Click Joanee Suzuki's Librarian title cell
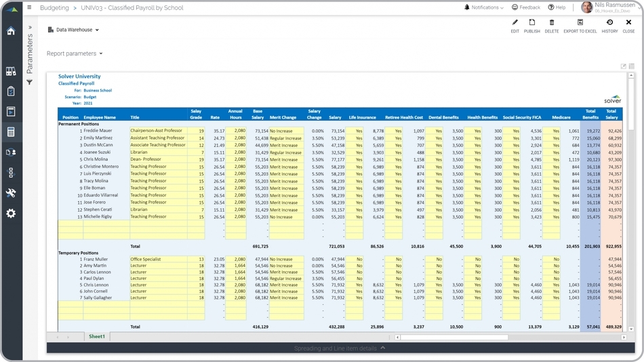This screenshot has width=644, height=362. 159,152
